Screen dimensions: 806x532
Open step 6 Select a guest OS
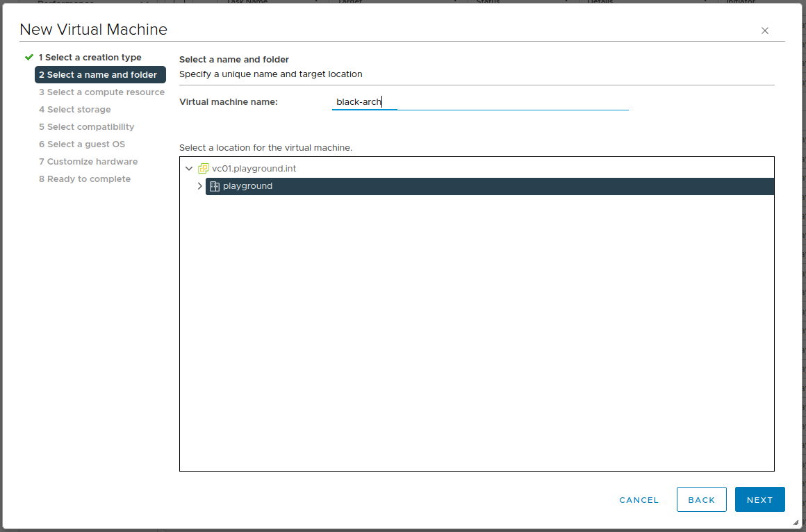click(x=82, y=144)
